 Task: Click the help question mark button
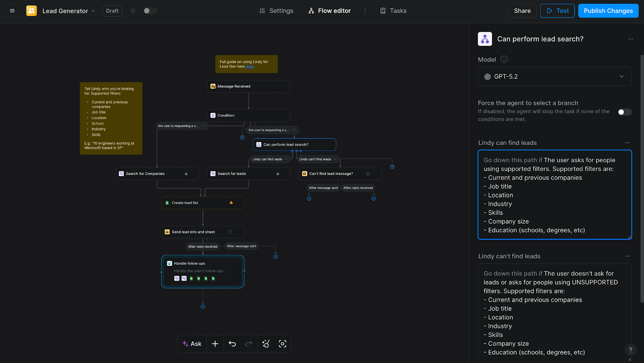pyautogui.click(x=631, y=350)
